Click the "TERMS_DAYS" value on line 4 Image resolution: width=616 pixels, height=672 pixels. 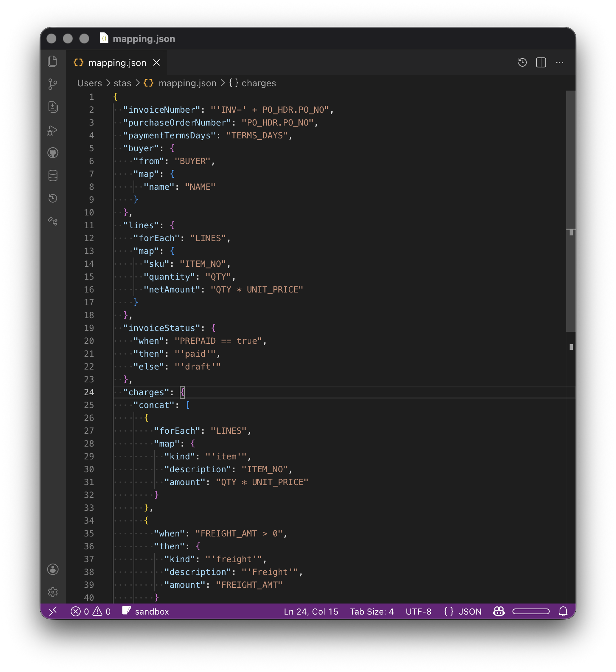pos(257,135)
